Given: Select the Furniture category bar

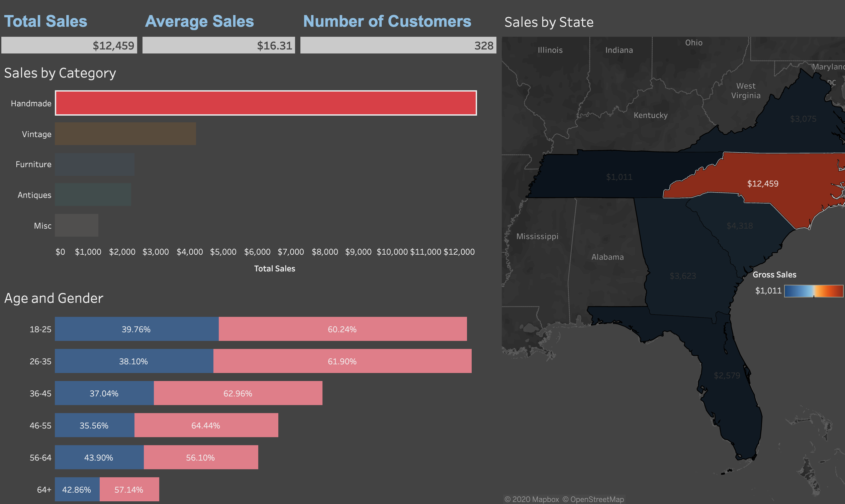Looking at the screenshot, I should [94, 164].
